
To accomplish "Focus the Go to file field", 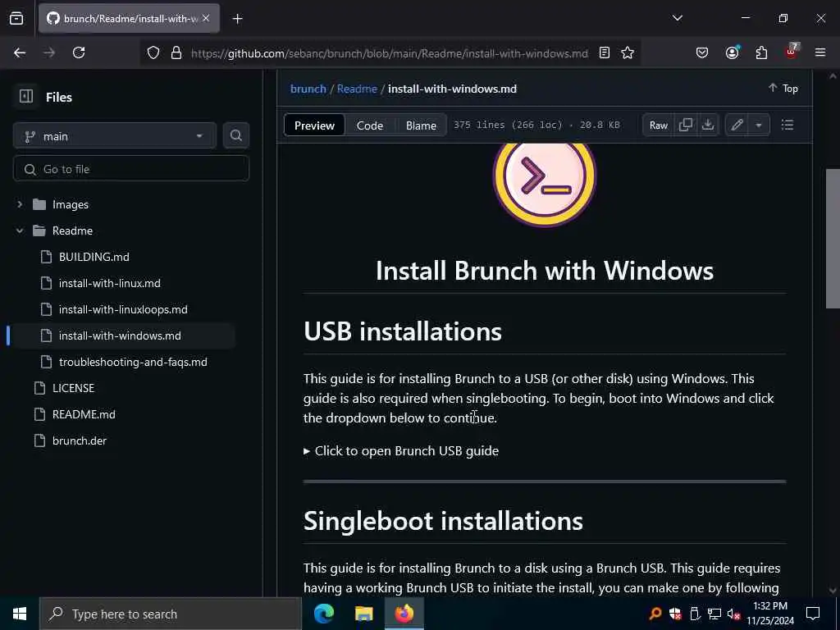I will click(131, 169).
